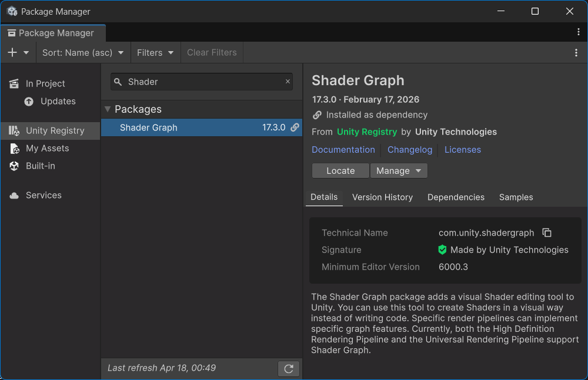Switch to the Details tab
The width and height of the screenshot is (588, 380).
324,197
